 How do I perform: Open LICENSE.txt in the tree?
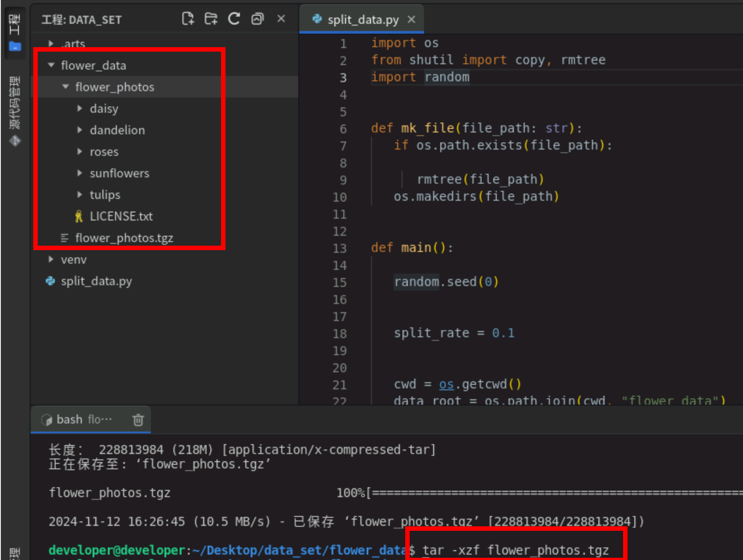click(121, 216)
